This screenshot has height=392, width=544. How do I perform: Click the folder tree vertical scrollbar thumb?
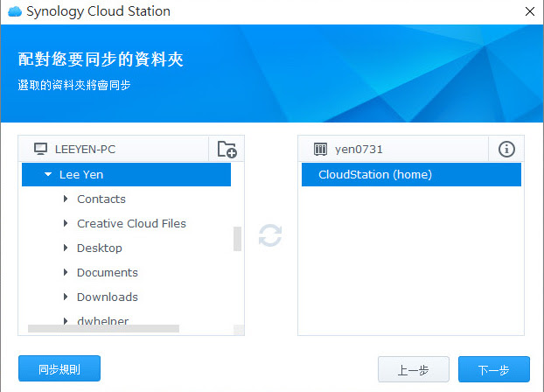pyautogui.click(x=237, y=239)
